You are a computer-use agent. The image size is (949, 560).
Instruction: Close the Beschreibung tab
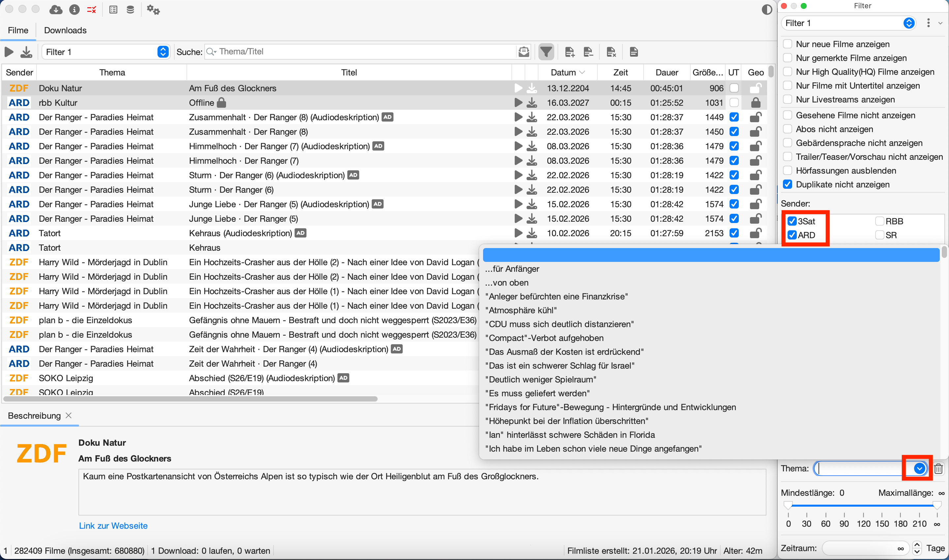[69, 415]
